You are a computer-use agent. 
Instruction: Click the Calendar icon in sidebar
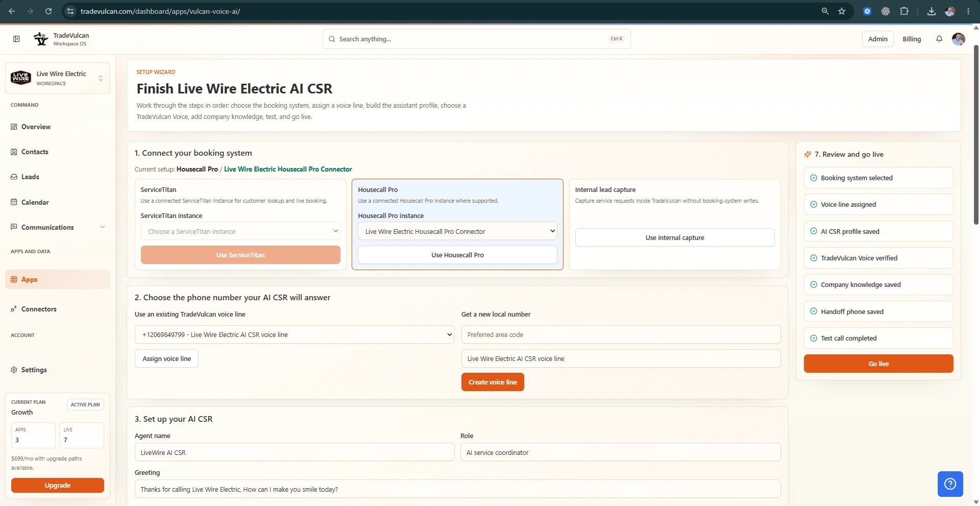pyautogui.click(x=14, y=202)
